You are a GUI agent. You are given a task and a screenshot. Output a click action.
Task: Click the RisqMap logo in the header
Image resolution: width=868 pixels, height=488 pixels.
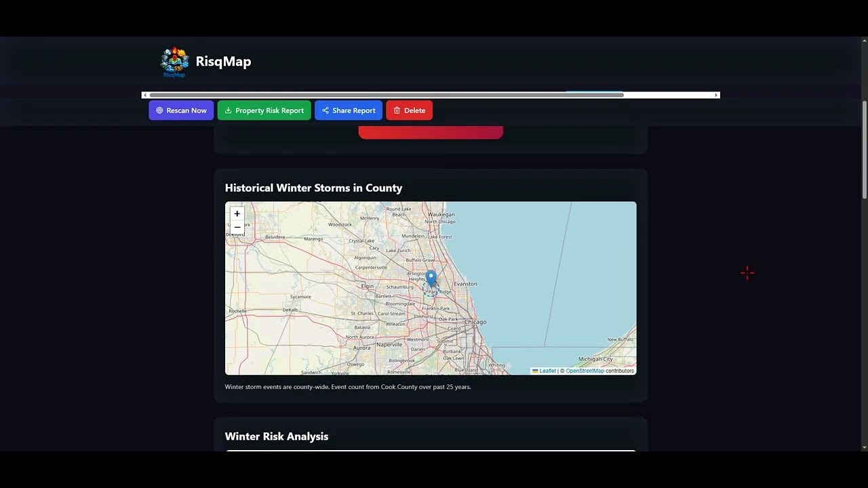point(174,61)
